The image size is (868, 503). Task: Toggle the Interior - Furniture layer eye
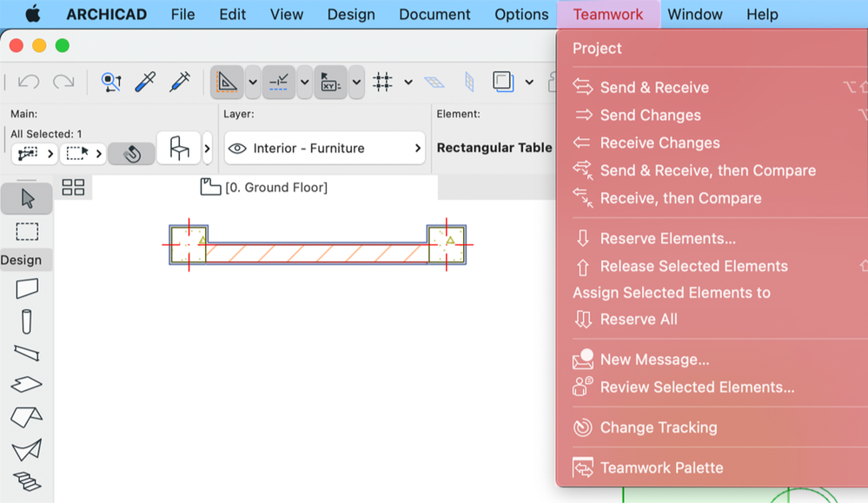click(237, 149)
